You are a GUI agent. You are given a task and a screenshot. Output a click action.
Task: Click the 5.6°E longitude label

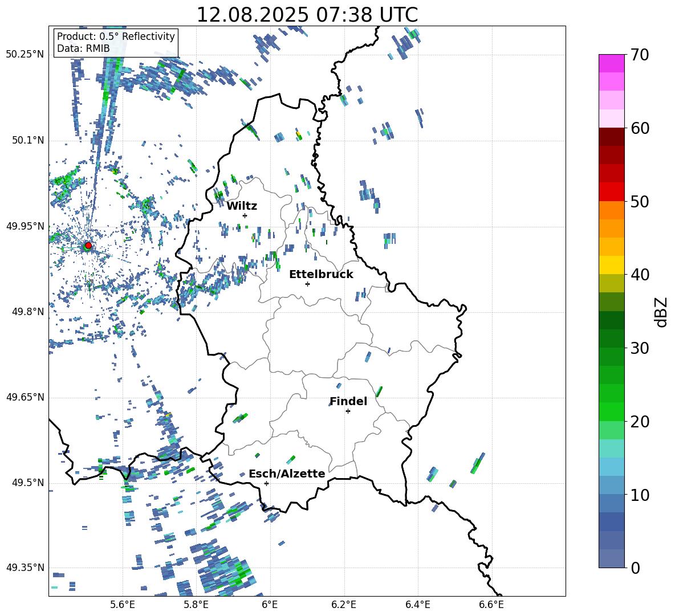pyautogui.click(x=123, y=605)
